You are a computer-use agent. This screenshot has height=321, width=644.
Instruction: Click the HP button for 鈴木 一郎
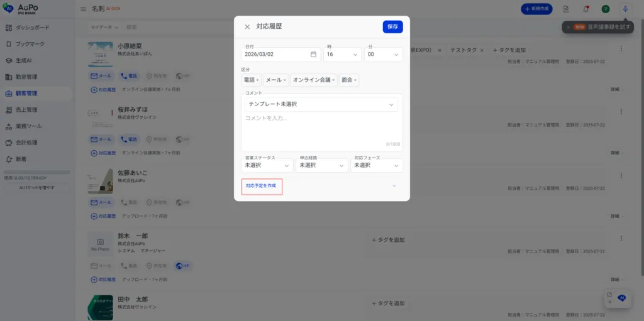[183, 266]
